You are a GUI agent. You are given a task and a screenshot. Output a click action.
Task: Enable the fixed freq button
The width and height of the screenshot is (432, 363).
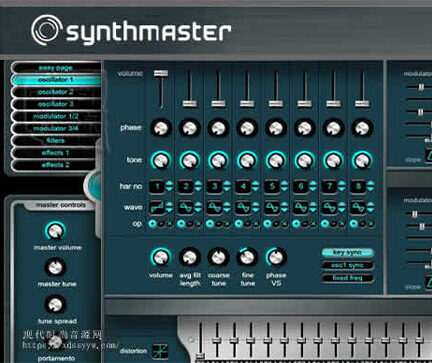[347, 278]
